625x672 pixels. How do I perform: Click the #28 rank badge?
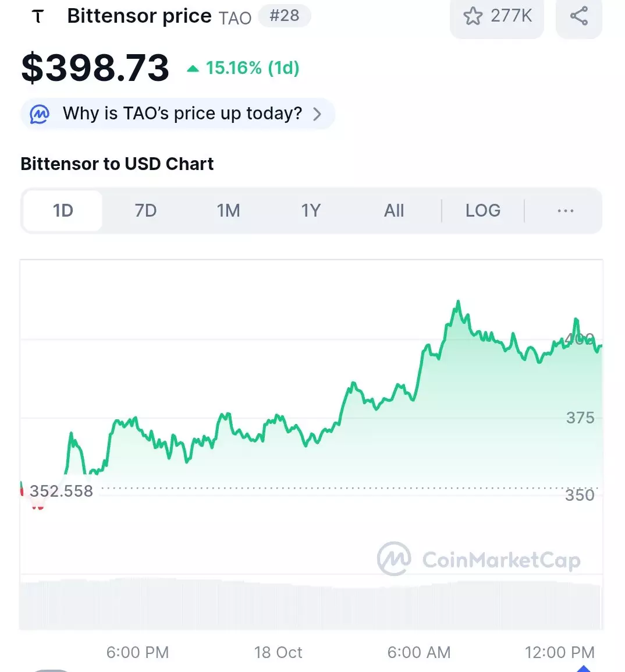(284, 16)
